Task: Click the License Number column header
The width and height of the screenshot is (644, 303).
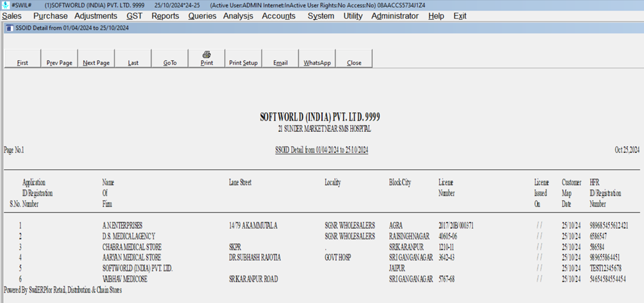Action: click(446, 188)
